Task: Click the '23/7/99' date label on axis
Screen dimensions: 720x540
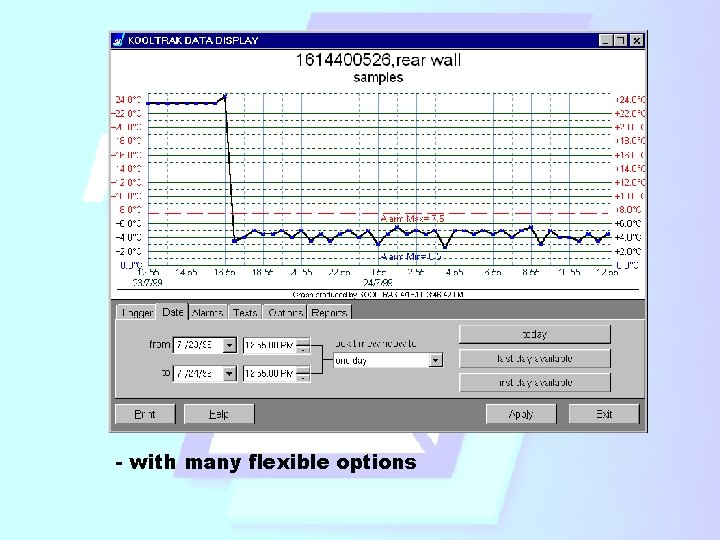Action: [147, 282]
